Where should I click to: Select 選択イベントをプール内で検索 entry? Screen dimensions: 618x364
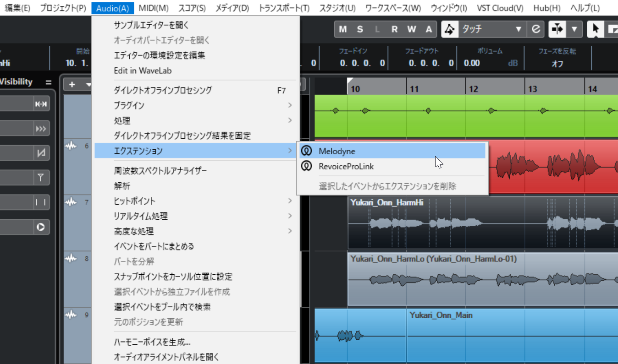point(196,307)
